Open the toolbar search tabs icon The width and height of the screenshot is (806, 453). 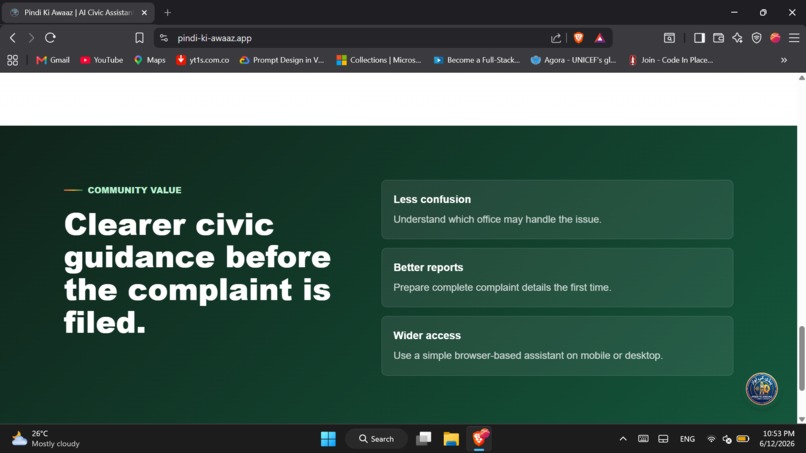click(669, 38)
